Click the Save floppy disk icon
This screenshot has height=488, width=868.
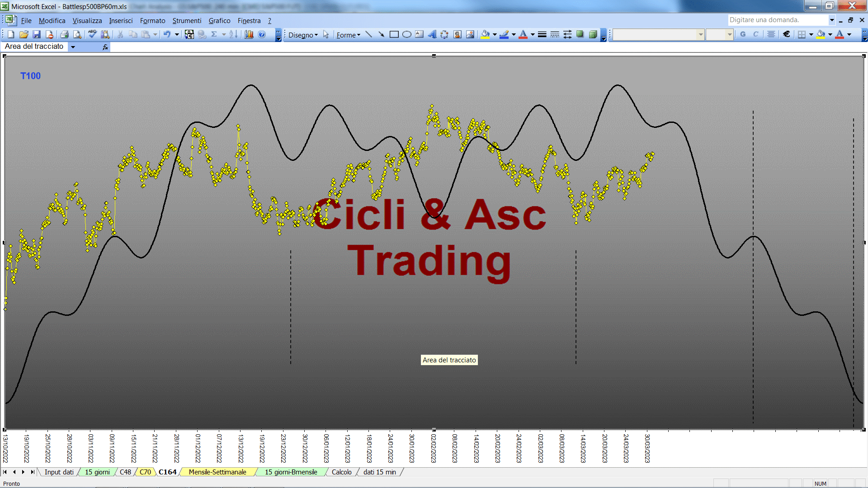37,34
